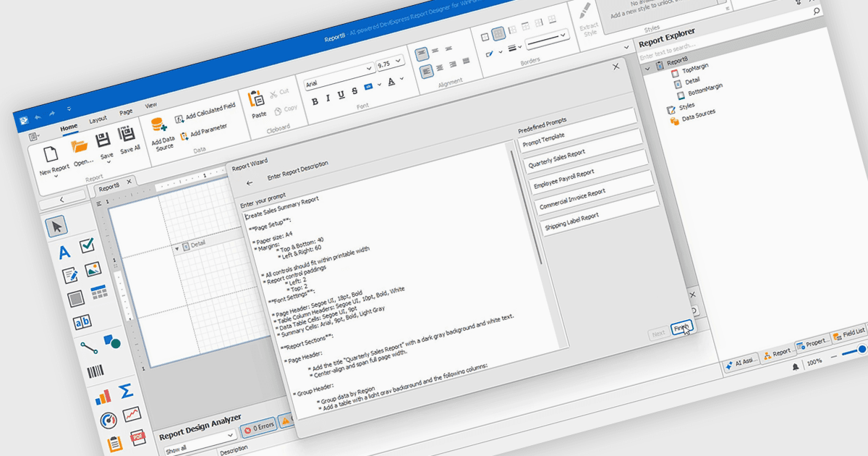Select the Label (A) control tool
This screenshot has width=868, height=456.
tap(64, 253)
